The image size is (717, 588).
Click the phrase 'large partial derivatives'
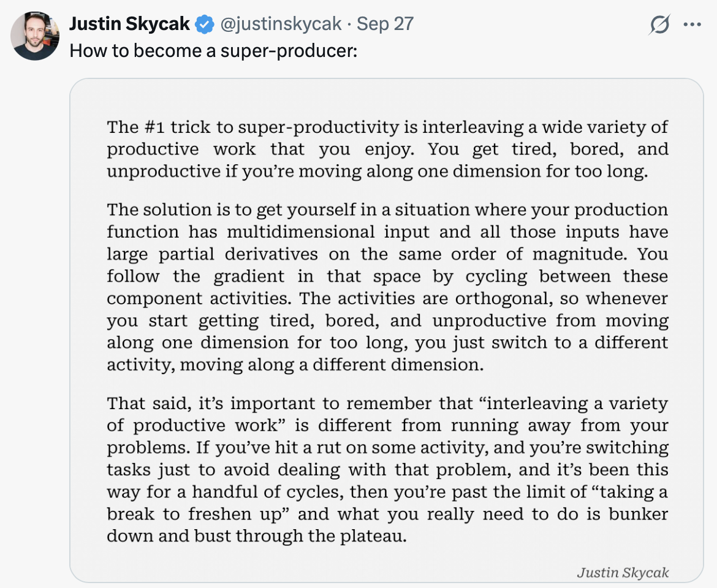(x=212, y=254)
